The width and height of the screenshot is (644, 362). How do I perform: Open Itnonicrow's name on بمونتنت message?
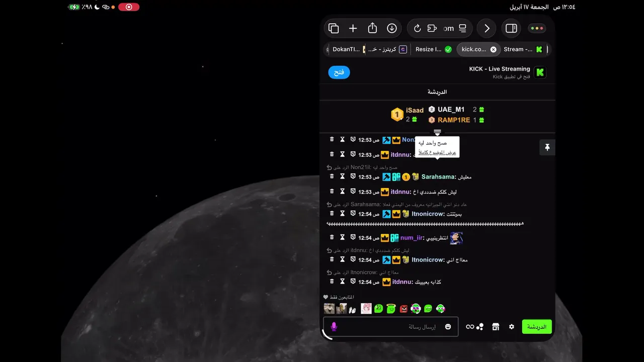[428, 214]
